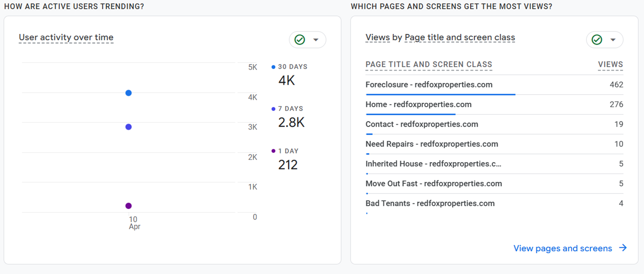Click the 212 value under 1 DAY
This screenshot has height=274, width=644.
click(x=288, y=165)
